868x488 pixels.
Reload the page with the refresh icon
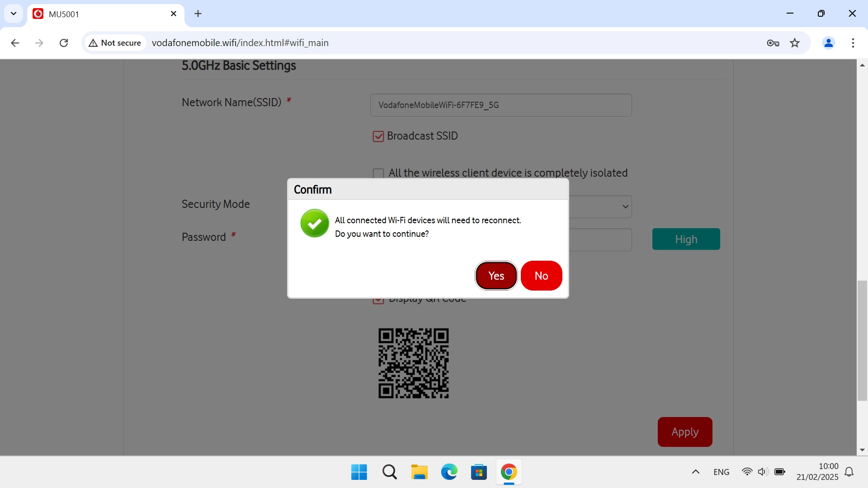(x=64, y=43)
